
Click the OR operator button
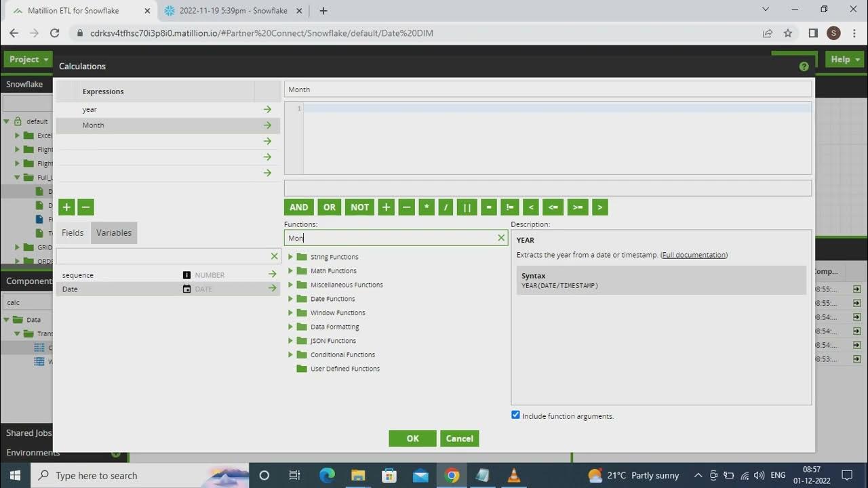[330, 207]
